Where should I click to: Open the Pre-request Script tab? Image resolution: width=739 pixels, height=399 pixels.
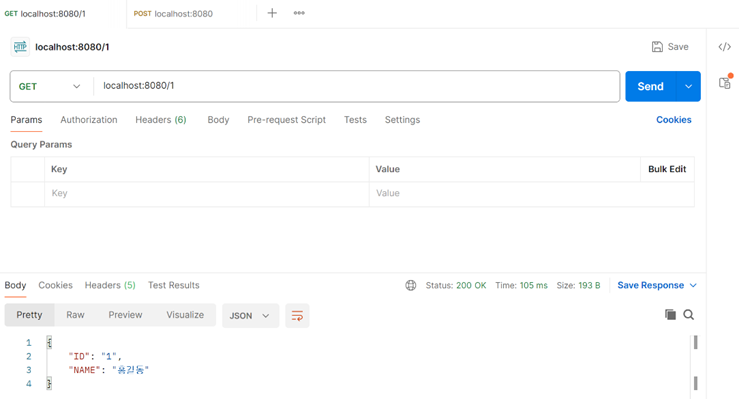[287, 120]
